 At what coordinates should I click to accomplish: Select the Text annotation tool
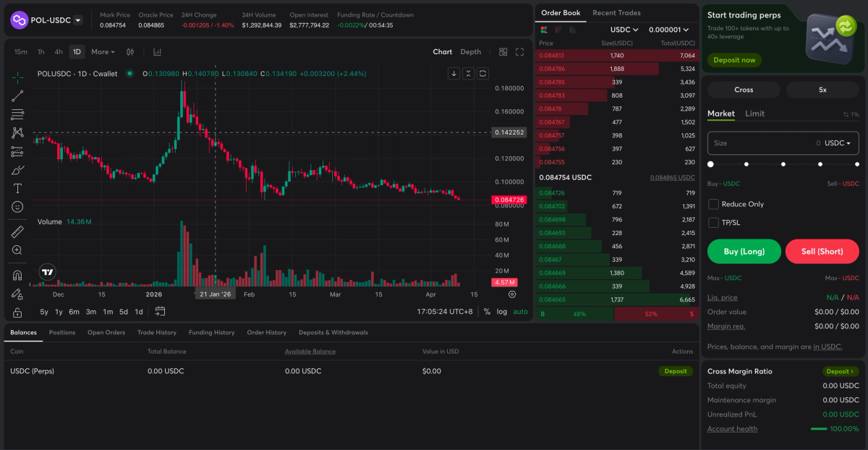tap(17, 188)
